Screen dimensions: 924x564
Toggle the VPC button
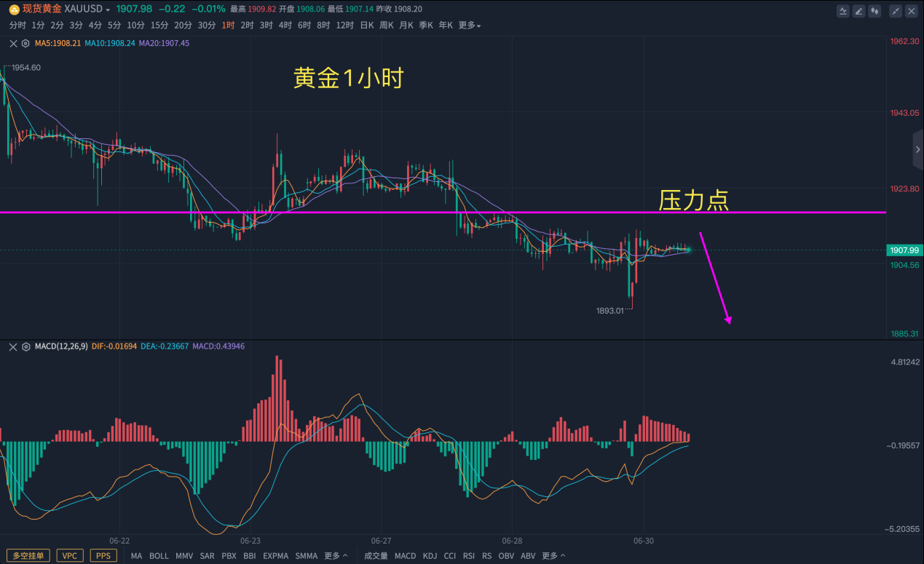point(69,556)
